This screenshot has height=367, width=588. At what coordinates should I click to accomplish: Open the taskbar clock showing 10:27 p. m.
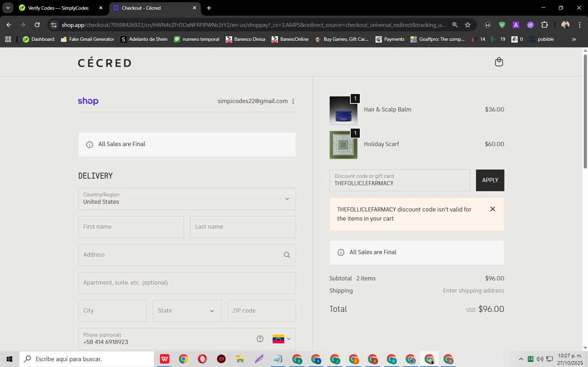570,359
